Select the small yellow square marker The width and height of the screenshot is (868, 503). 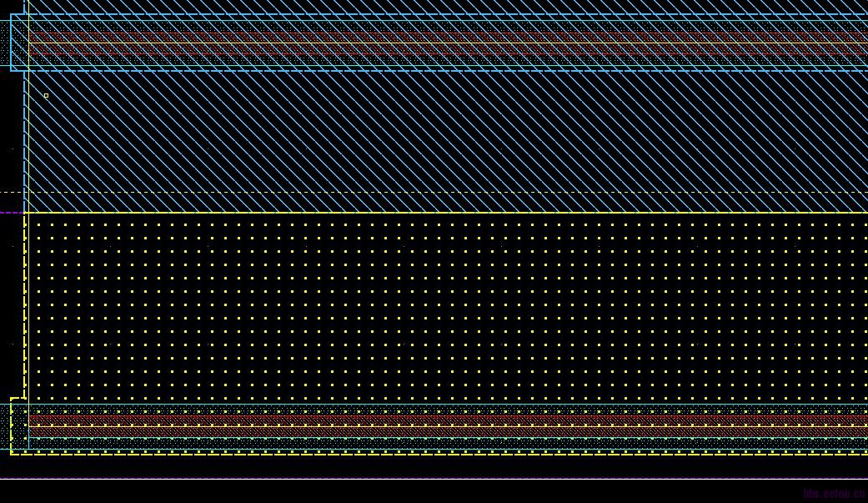pyautogui.click(x=46, y=96)
